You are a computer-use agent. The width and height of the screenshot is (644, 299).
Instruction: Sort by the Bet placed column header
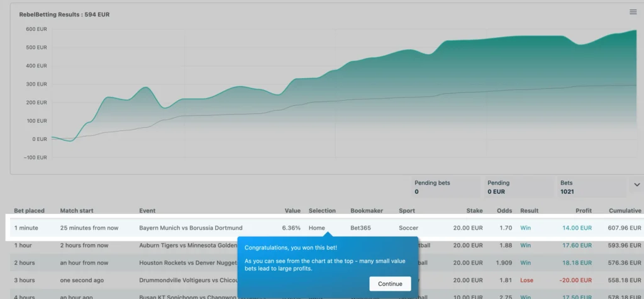click(x=29, y=211)
